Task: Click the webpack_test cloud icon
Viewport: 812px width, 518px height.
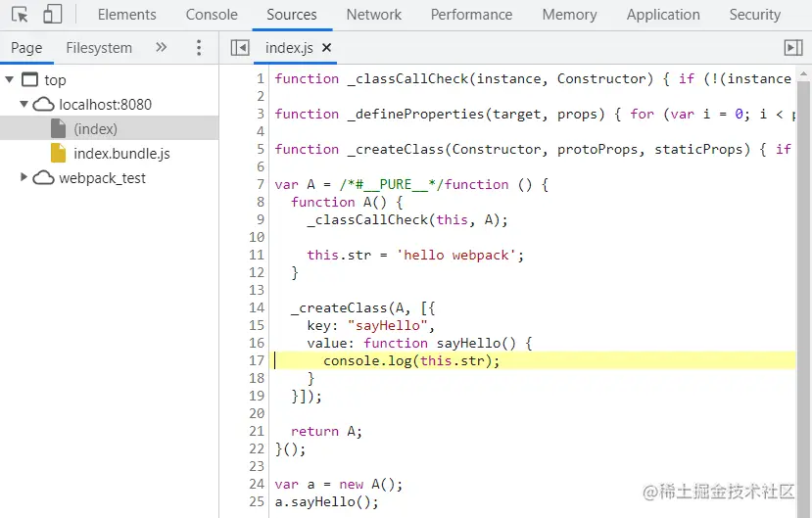Action: click(x=43, y=178)
